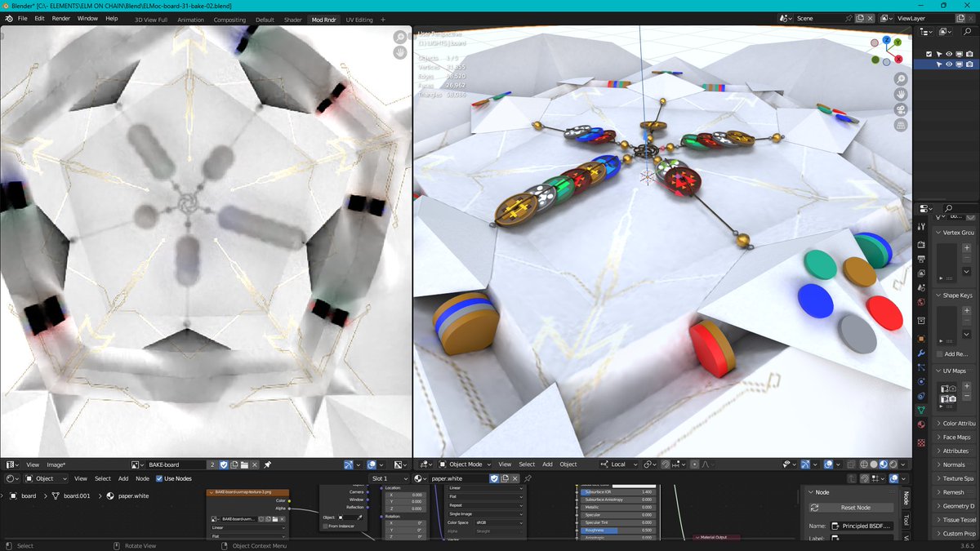This screenshot has width=980, height=551.
Task: Switch to the Compositing workspace tab
Action: [229, 20]
